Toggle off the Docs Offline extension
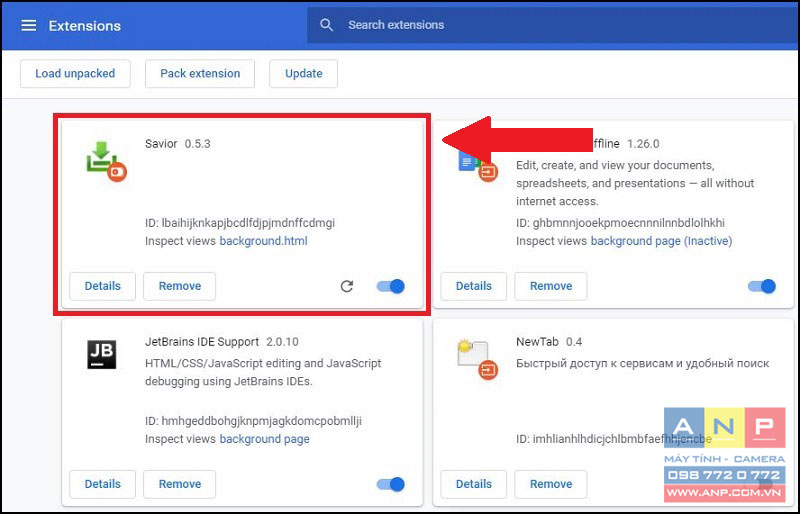800x514 pixels. coord(762,286)
